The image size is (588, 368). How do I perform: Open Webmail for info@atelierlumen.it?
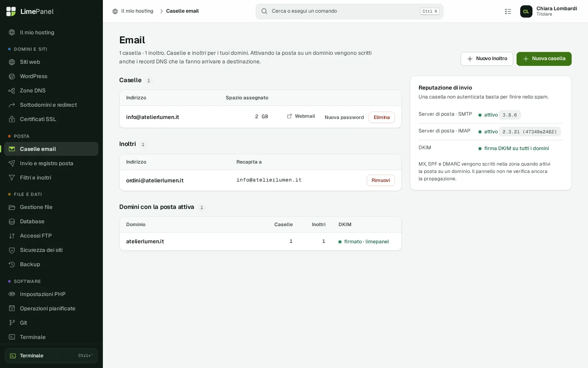(x=301, y=117)
